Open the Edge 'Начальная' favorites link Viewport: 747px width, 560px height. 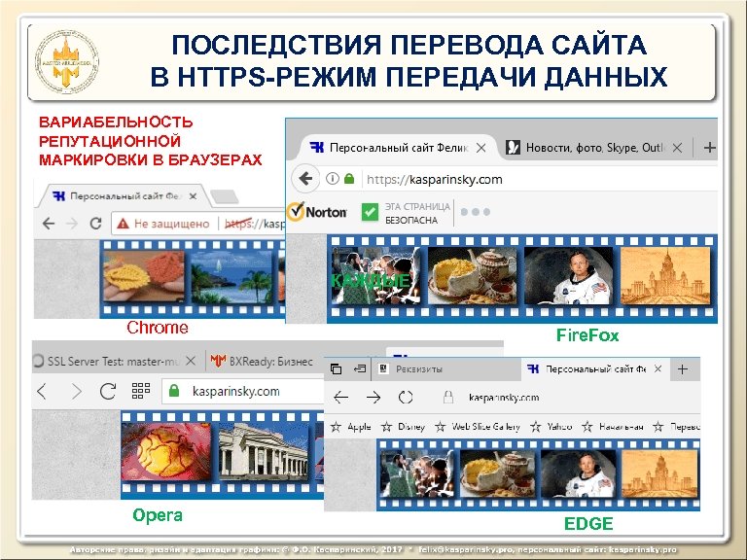[x=612, y=427]
